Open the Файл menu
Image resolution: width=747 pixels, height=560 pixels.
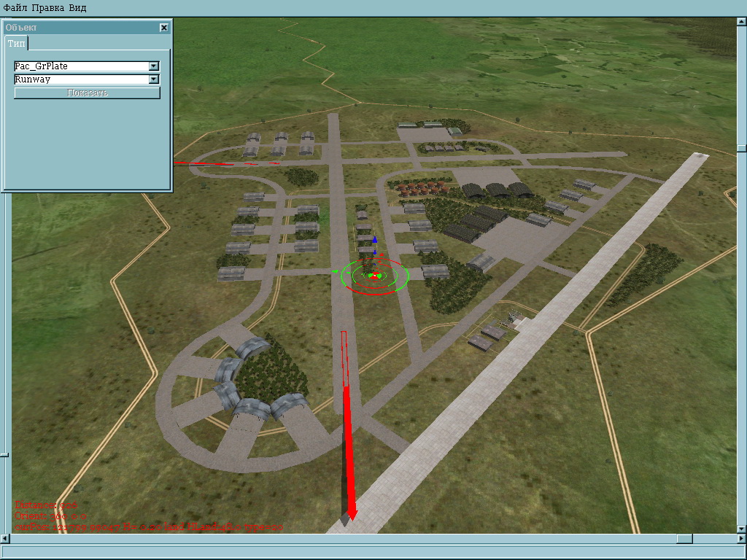click(x=15, y=7)
